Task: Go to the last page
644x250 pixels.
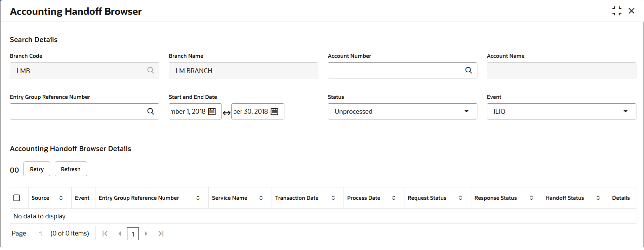Action: click(x=161, y=234)
